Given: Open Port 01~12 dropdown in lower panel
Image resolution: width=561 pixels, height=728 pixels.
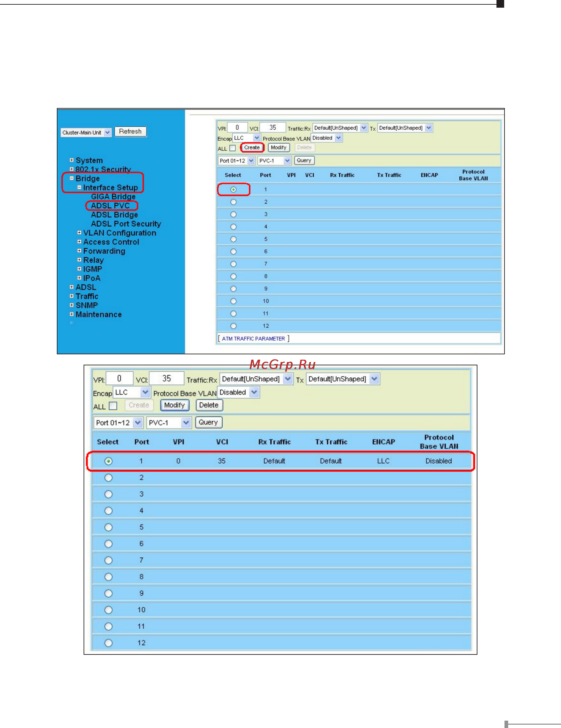Looking at the screenshot, I should click(119, 423).
